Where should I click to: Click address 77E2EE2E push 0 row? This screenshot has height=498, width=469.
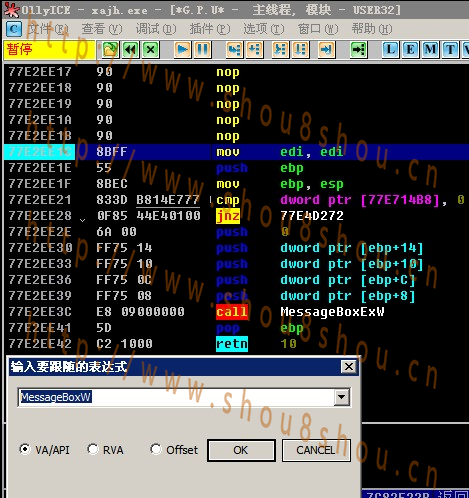point(236,232)
